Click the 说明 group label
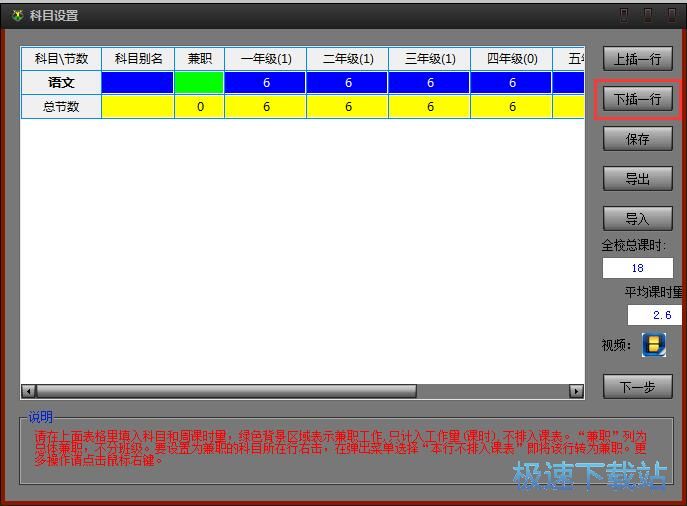Image resolution: width=687 pixels, height=506 pixels. pyautogui.click(x=40, y=417)
